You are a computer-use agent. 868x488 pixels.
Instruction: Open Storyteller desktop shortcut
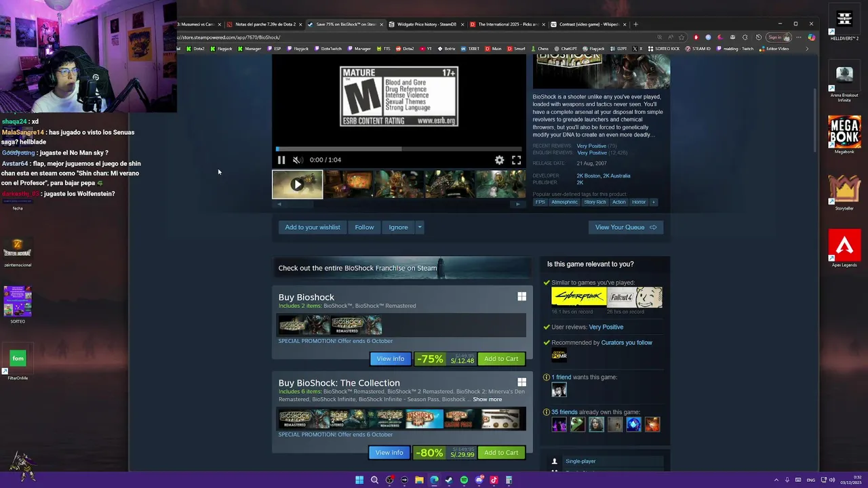(x=844, y=192)
